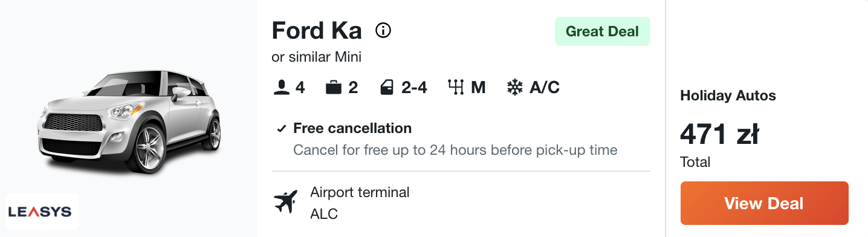Click the 'or similar Mini' subtitle
The height and width of the screenshot is (237, 868).
[317, 57]
